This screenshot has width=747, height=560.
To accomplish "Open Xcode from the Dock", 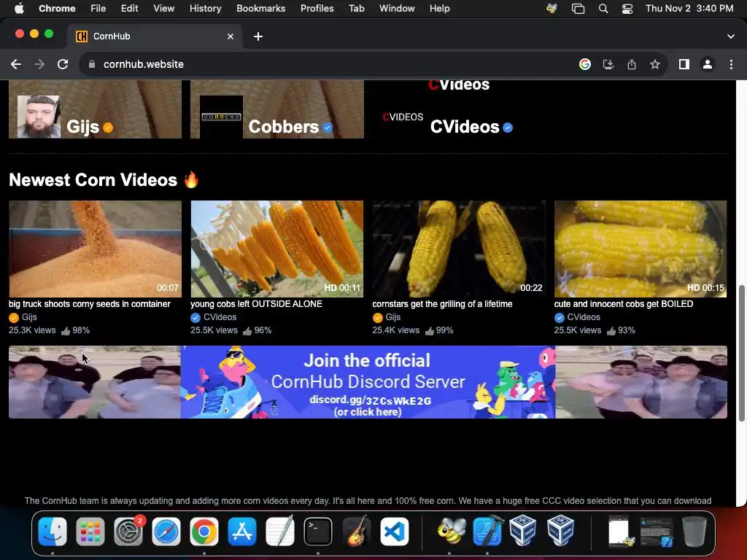I will pos(487,532).
